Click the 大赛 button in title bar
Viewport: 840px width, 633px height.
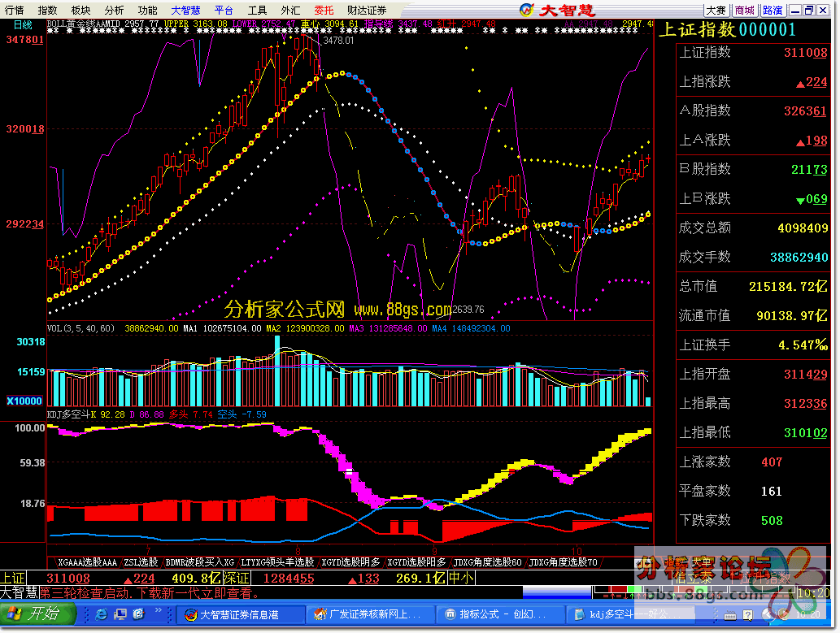tap(716, 11)
